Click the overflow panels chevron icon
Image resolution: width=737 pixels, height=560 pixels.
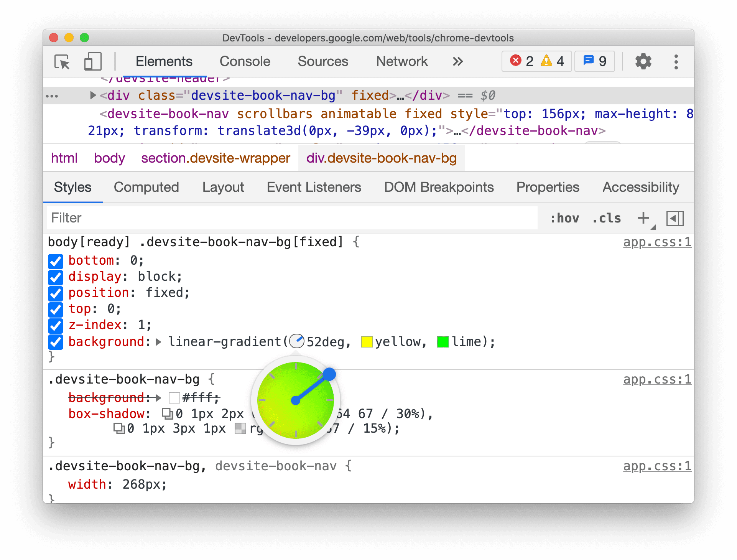point(458,61)
